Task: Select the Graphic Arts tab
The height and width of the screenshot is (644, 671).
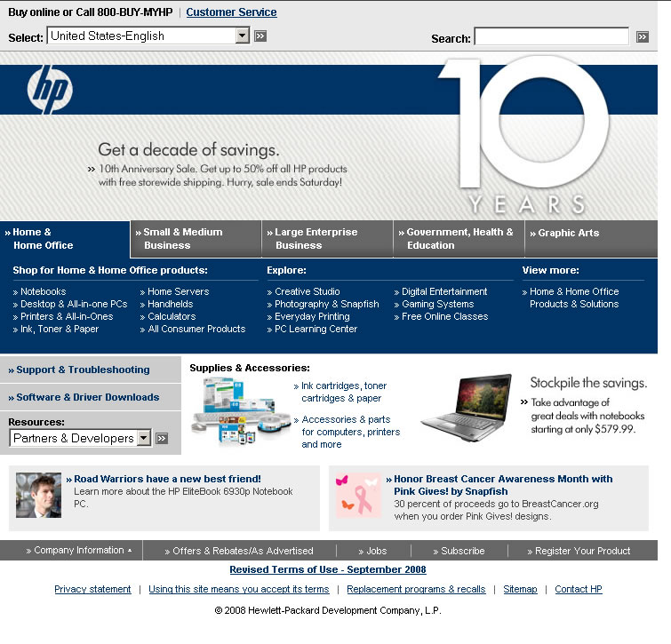Action: (x=569, y=233)
